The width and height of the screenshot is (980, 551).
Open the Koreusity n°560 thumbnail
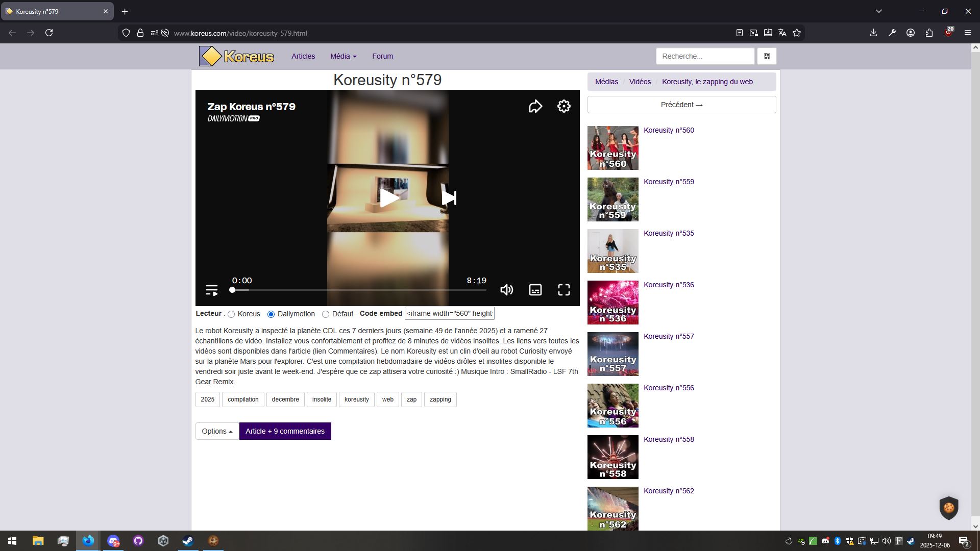coord(612,148)
